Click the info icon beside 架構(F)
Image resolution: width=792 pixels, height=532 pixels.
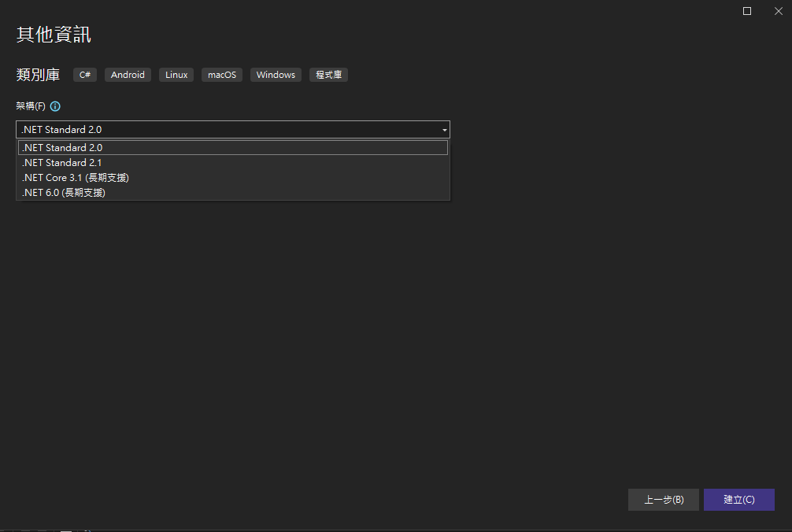54,105
